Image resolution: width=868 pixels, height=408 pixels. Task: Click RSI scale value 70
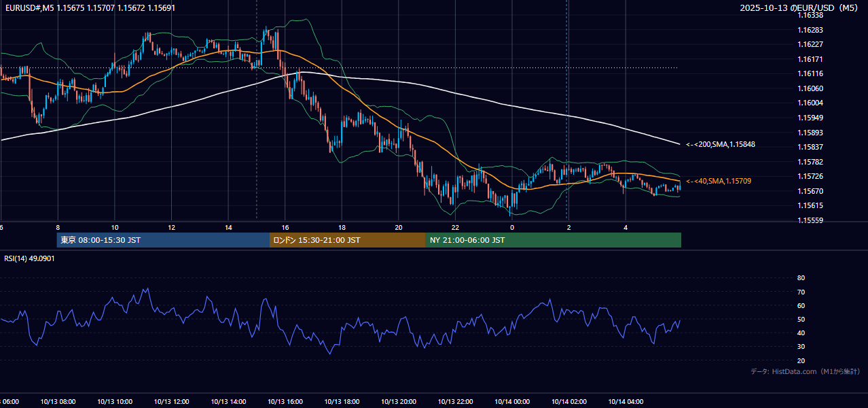pyautogui.click(x=801, y=292)
